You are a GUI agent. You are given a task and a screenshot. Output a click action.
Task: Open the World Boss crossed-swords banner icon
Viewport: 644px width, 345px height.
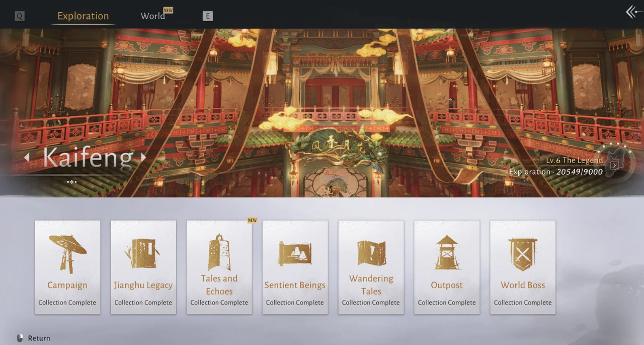[523, 254]
